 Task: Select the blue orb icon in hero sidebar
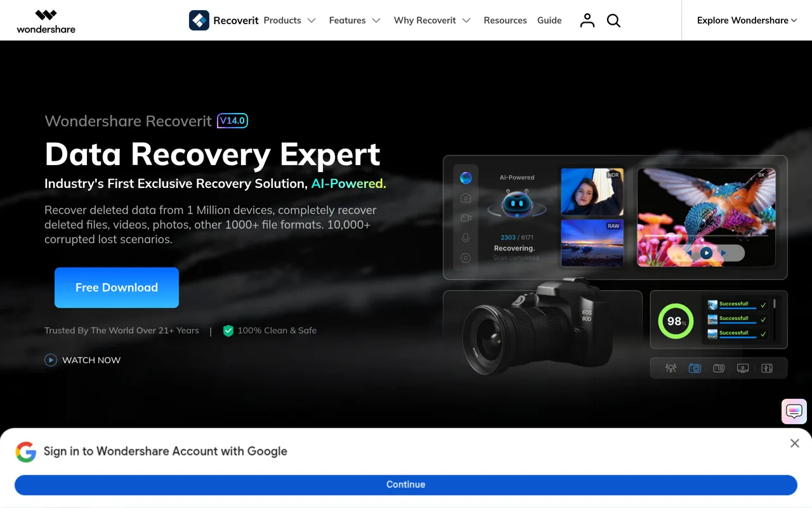click(x=466, y=178)
